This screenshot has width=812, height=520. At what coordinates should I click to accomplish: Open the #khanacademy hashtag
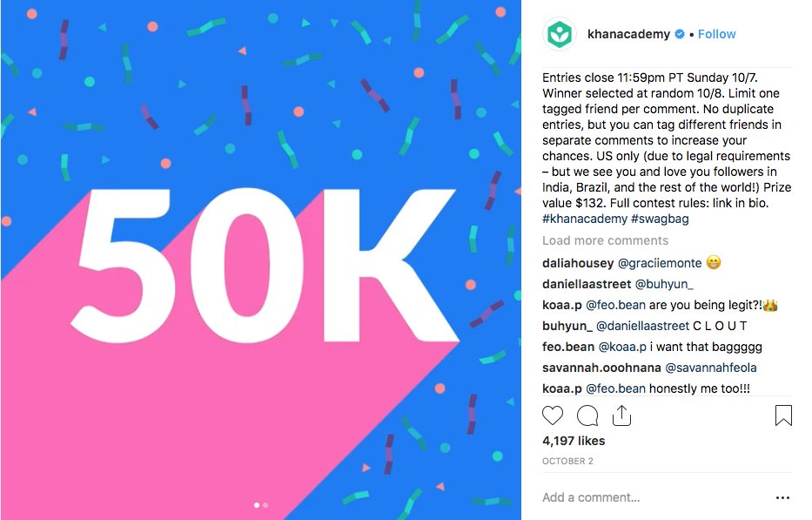tap(583, 219)
